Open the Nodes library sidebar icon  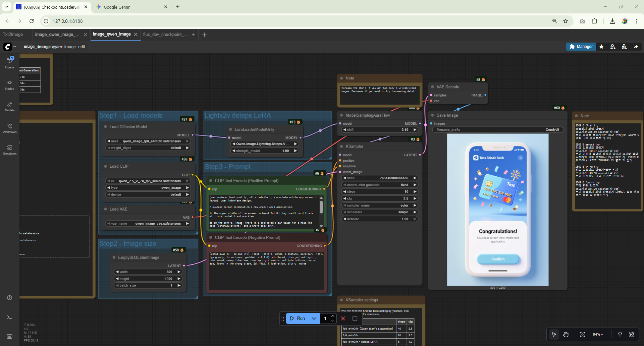tap(9, 84)
